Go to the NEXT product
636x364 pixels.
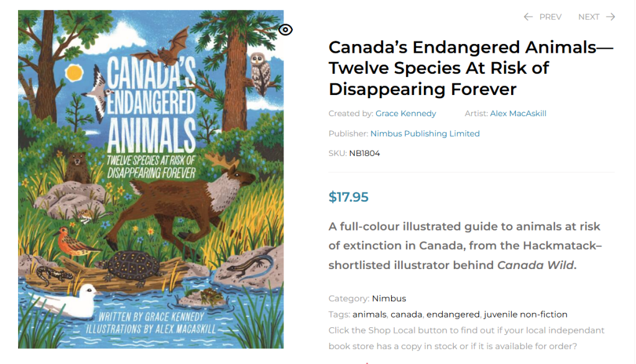[589, 17]
